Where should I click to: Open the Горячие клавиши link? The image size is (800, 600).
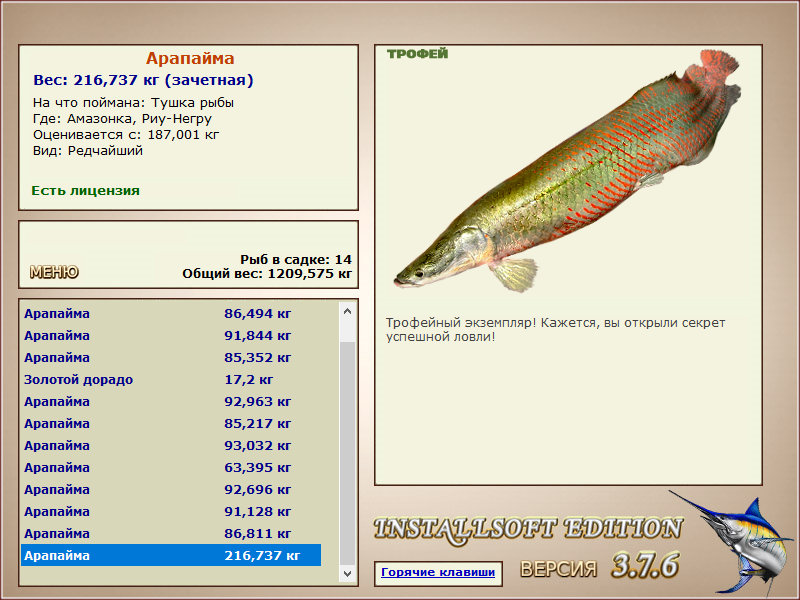[x=438, y=572]
